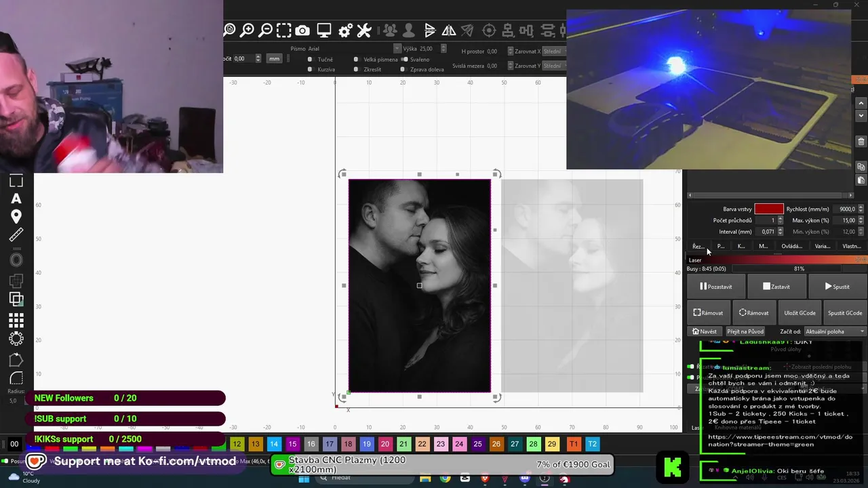Click Spustit GCode button

[845, 313]
